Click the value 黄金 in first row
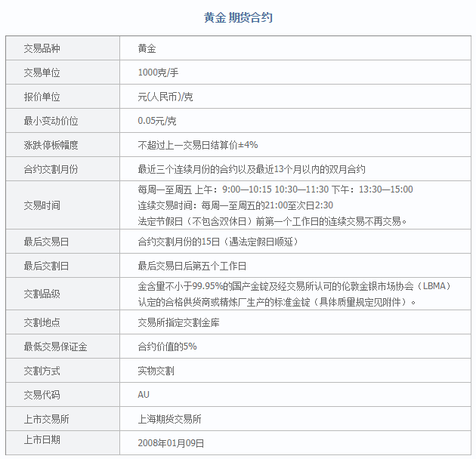 coord(147,48)
